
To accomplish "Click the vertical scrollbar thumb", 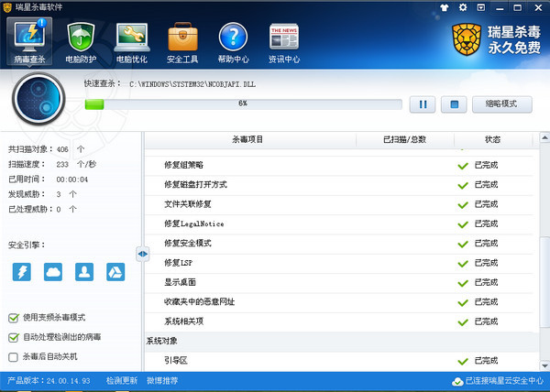I will click(544, 282).
